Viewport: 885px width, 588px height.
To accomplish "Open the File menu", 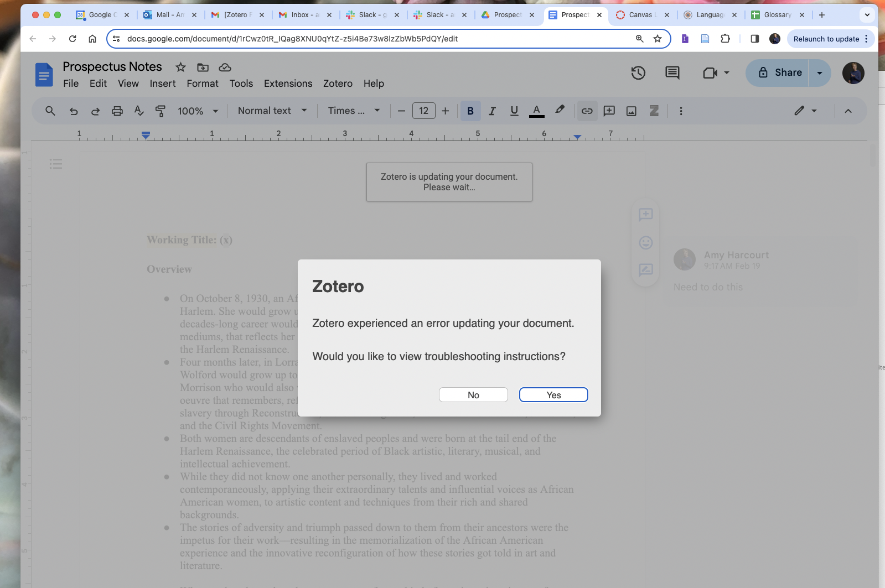I will pos(71,84).
